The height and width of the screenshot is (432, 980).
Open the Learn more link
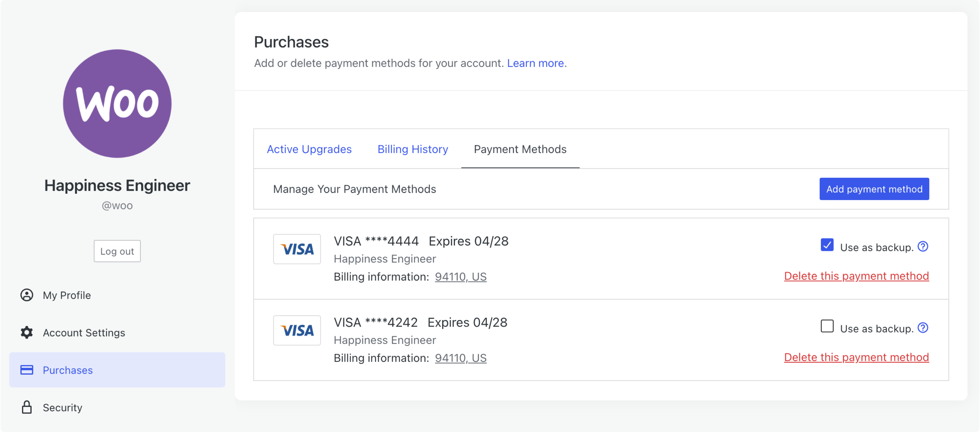pos(535,63)
